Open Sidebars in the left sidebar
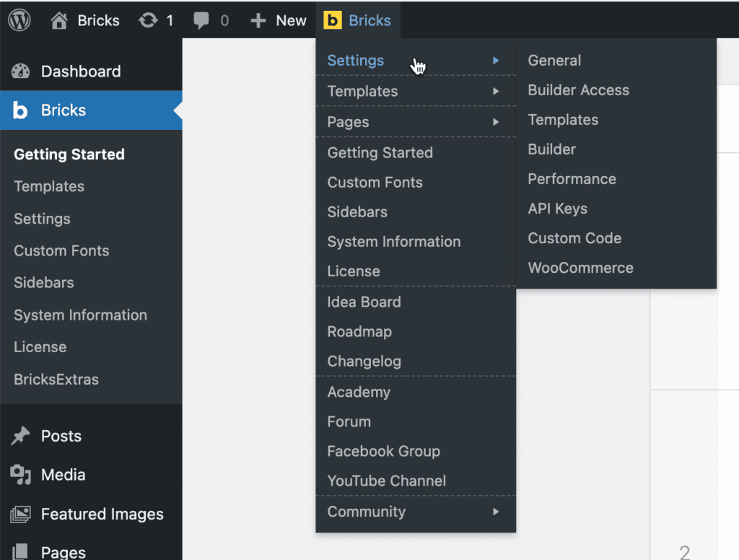Viewport: 739px width, 560px height. tap(44, 282)
